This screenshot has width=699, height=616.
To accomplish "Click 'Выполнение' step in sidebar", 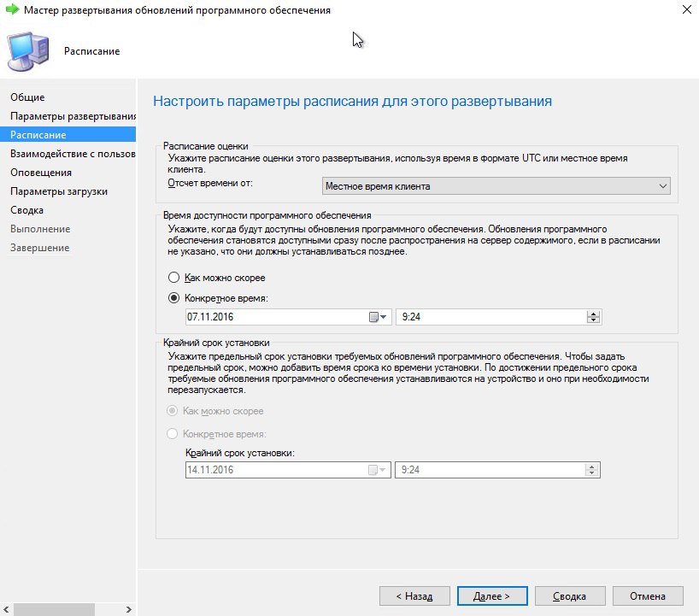I will click(x=40, y=229).
